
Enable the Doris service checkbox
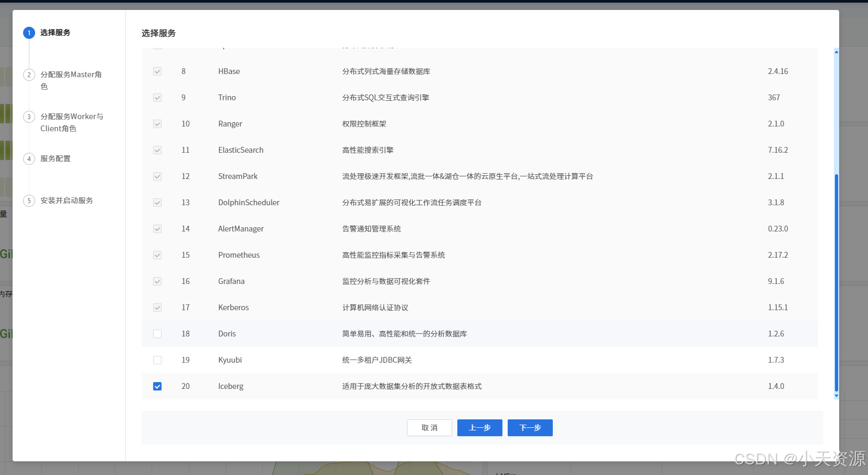pos(157,334)
